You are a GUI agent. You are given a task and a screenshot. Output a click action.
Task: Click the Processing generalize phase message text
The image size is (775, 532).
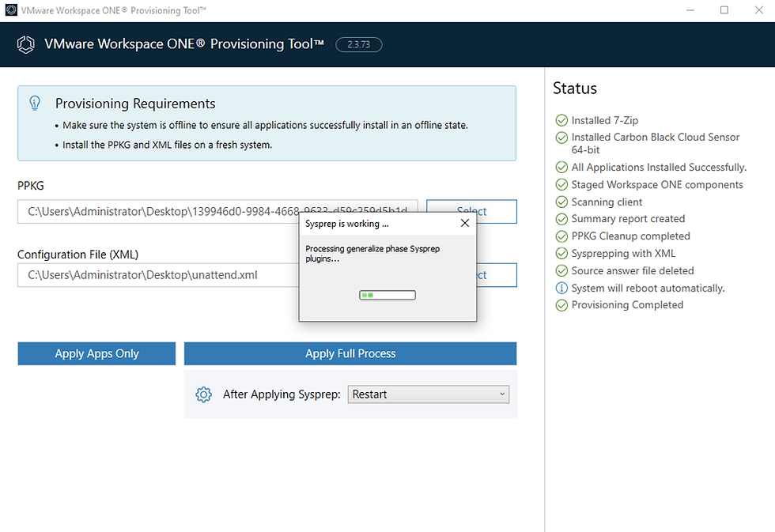point(372,254)
